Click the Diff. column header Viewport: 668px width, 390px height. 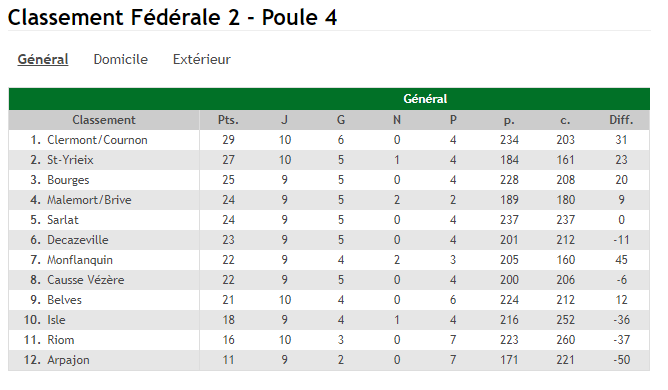621,120
